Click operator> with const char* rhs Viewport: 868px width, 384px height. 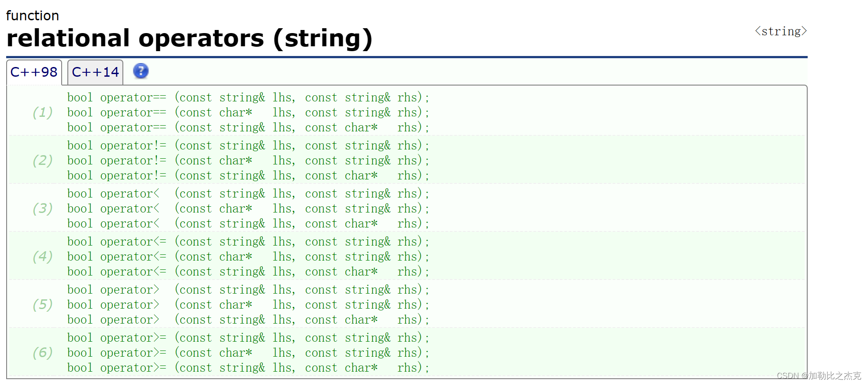click(248, 320)
